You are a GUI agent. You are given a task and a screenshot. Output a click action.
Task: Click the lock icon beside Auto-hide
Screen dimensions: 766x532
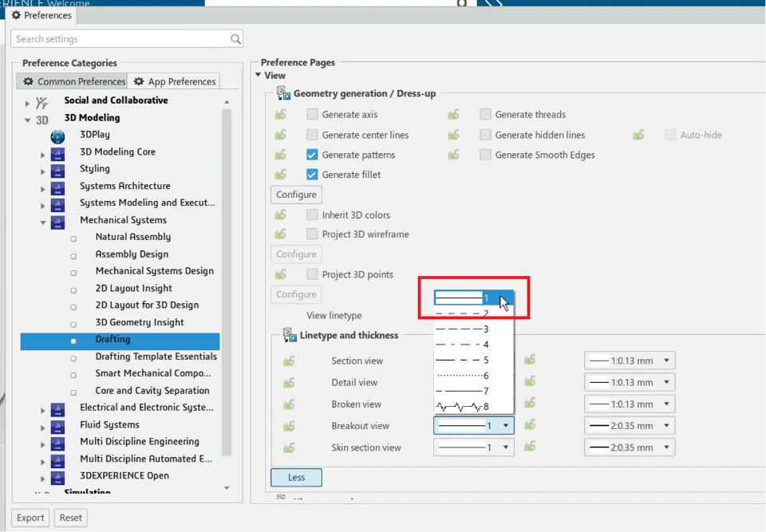pyautogui.click(x=638, y=134)
